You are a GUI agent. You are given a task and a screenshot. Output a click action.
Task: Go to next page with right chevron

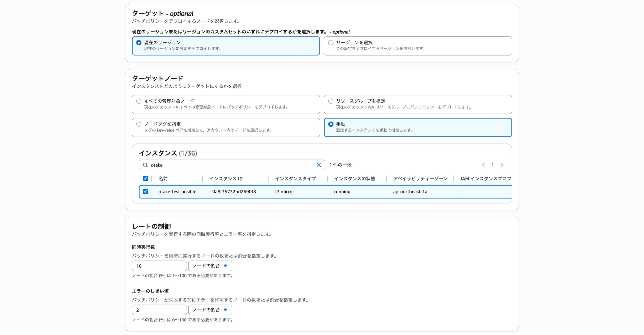(502, 165)
